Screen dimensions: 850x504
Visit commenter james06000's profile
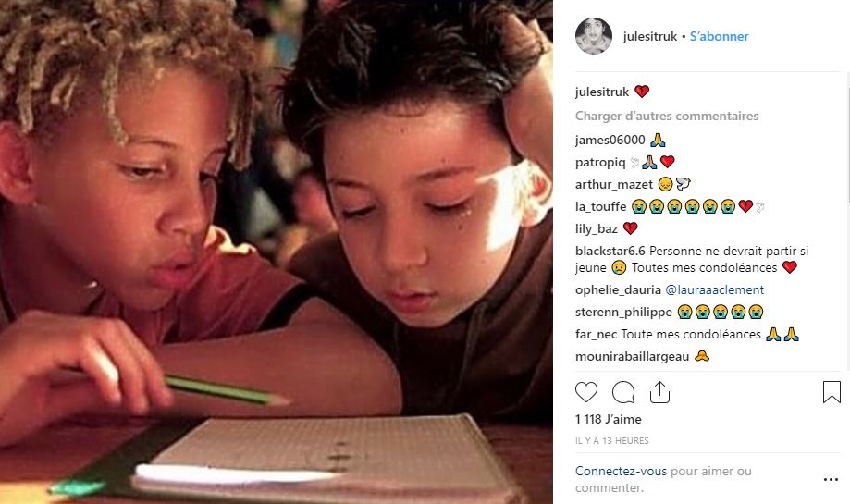click(610, 140)
